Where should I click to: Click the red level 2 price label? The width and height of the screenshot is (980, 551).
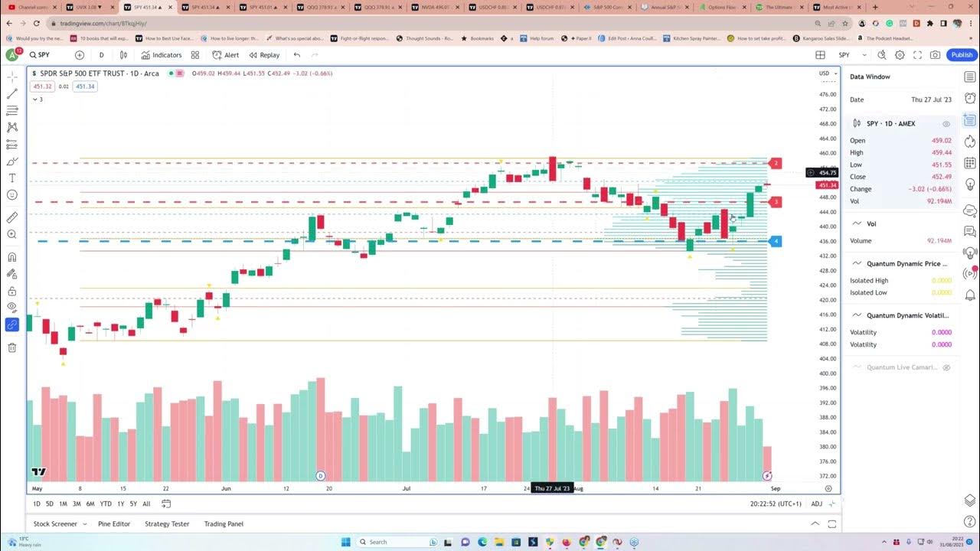(776, 163)
